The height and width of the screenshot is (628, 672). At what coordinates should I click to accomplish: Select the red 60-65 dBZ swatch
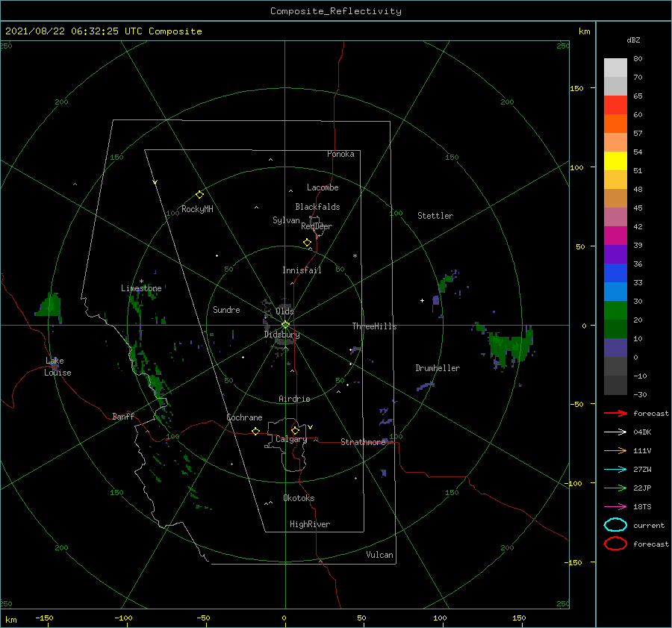coord(615,105)
